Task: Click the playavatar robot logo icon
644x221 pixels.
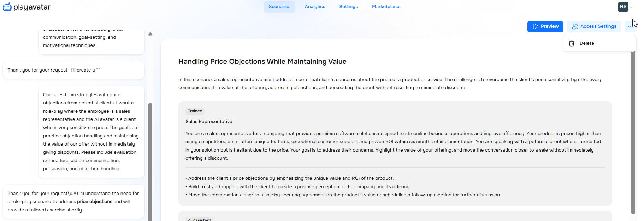Action: coord(7,7)
